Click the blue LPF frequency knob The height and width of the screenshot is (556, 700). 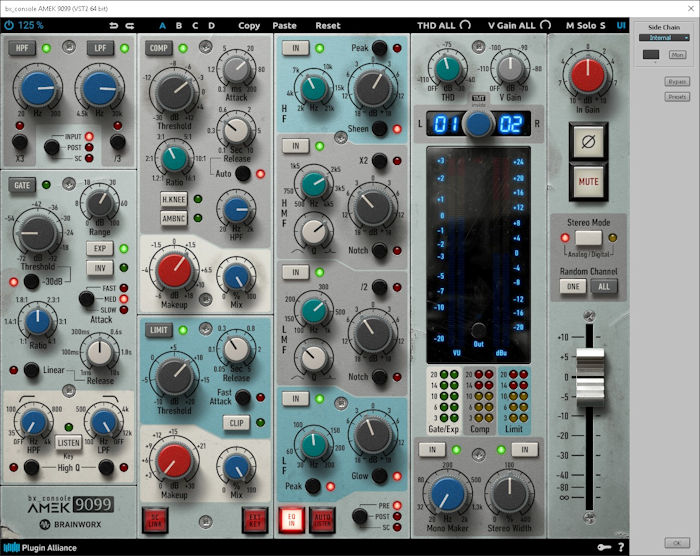point(100,89)
